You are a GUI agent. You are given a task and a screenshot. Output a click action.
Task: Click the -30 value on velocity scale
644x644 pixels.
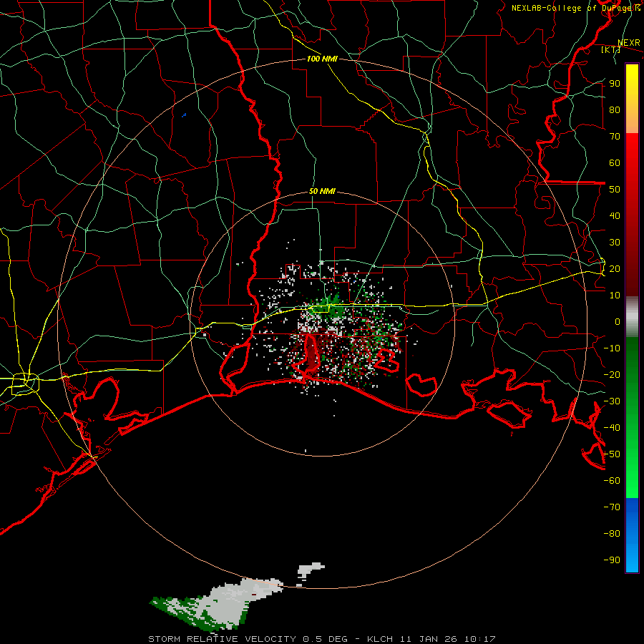click(612, 401)
